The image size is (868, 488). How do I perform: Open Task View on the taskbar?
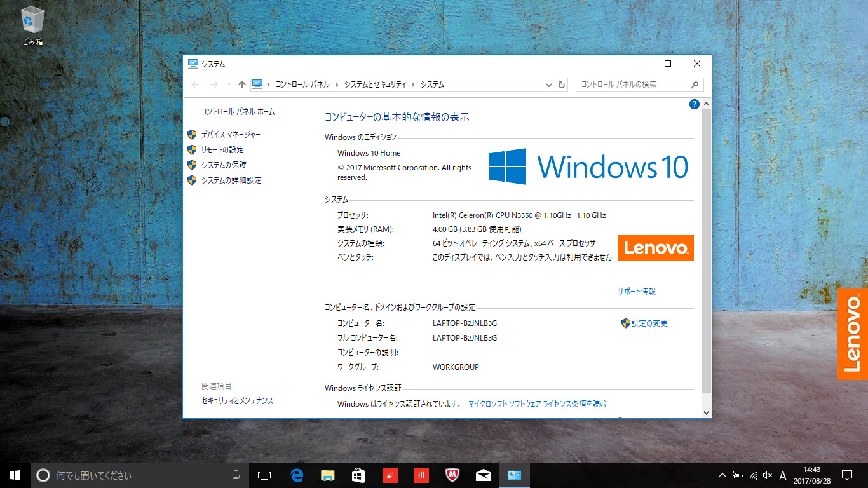coord(264,475)
